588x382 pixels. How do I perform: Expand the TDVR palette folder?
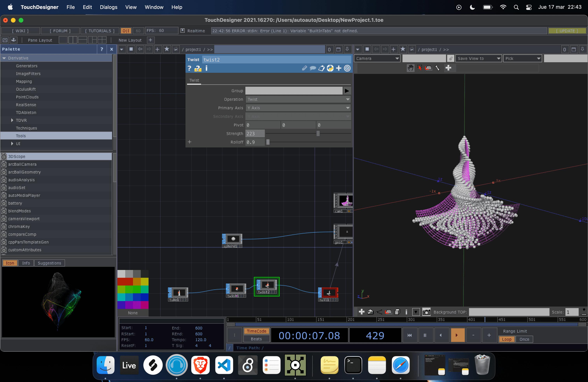point(12,120)
